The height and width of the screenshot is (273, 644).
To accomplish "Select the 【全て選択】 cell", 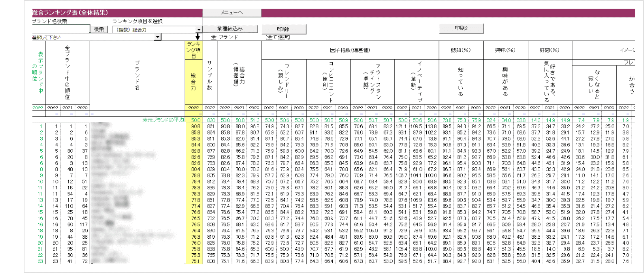I will point(278,37).
